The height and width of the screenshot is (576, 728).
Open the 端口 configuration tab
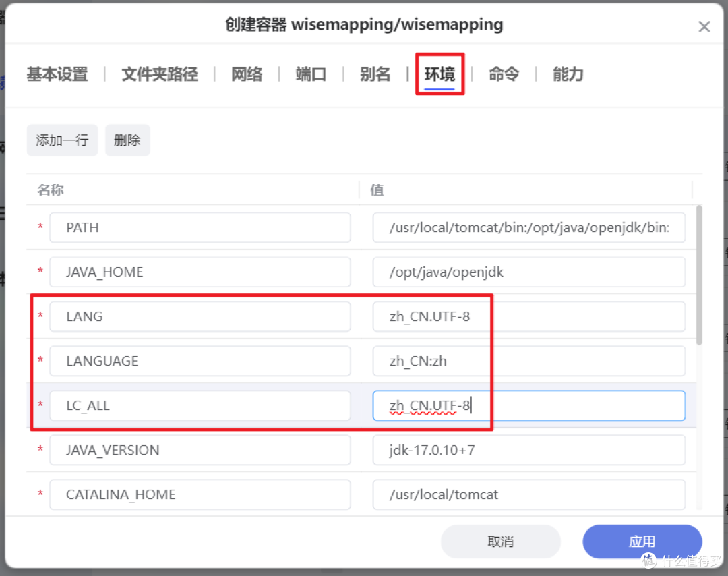[310, 74]
